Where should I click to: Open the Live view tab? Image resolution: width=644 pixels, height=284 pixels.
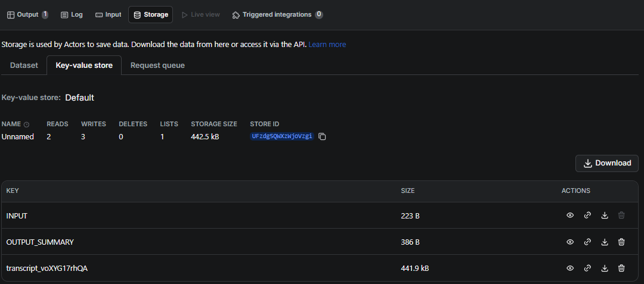point(201,14)
